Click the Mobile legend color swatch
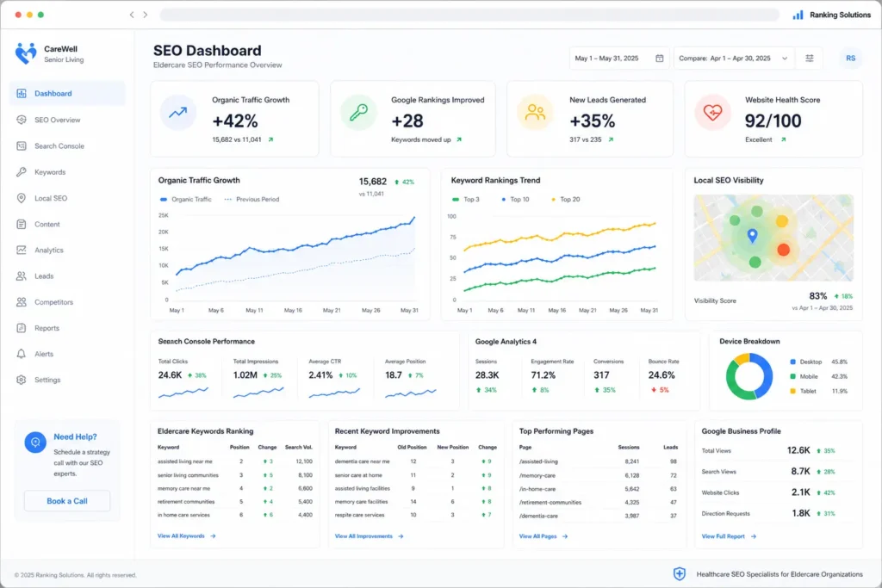The width and height of the screenshot is (882, 588). (792, 376)
